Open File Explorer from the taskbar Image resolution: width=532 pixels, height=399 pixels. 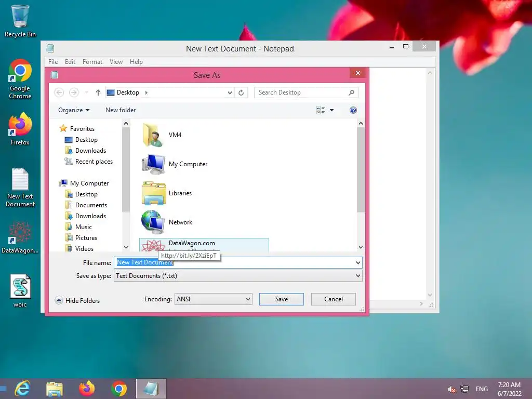pyautogui.click(x=54, y=389)
